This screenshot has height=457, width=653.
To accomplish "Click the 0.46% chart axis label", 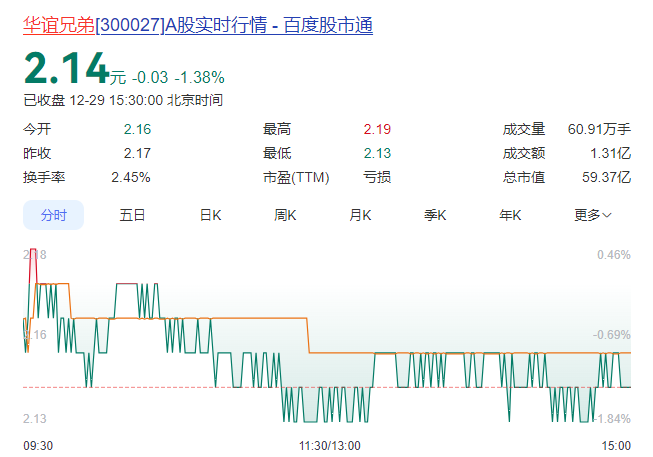I will click(614, 255).
